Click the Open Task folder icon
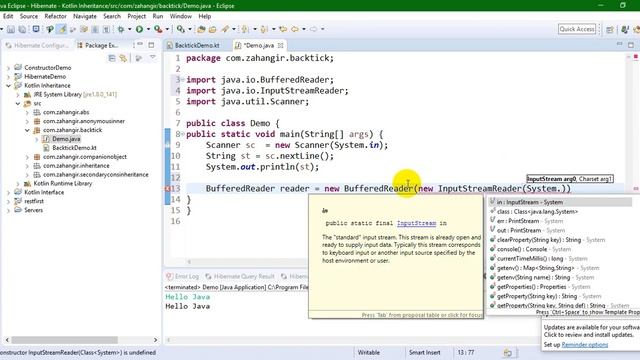Screen dimensions: 640x360 213,29
